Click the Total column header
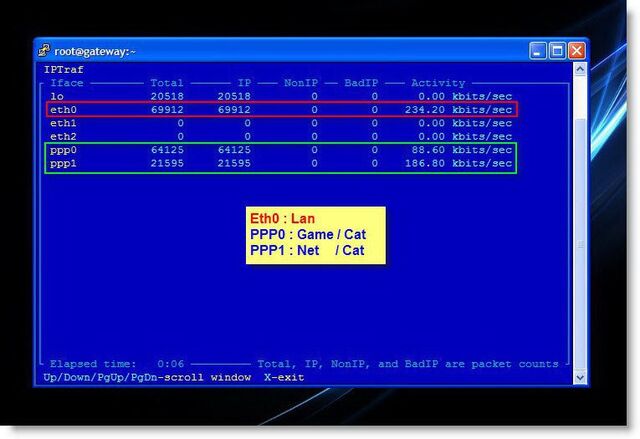The image size is (640, 439). point(167,83)
